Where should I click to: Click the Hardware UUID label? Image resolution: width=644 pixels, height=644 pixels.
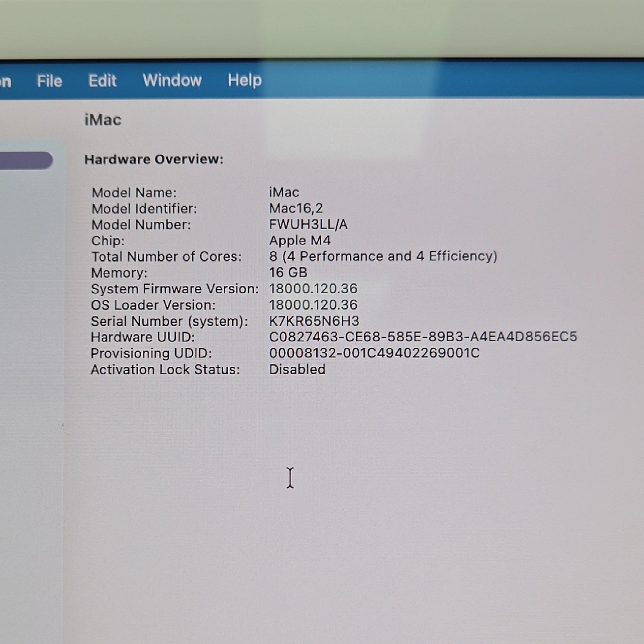(143, 337)
